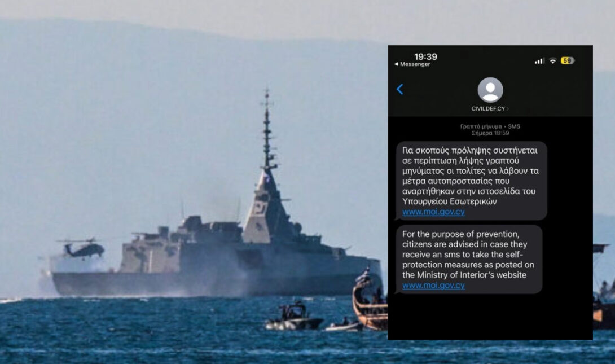The height and width of the screenshot is (364, 615).
Task: Tap the Wi-Fi status icon
Action: point(552,61)
